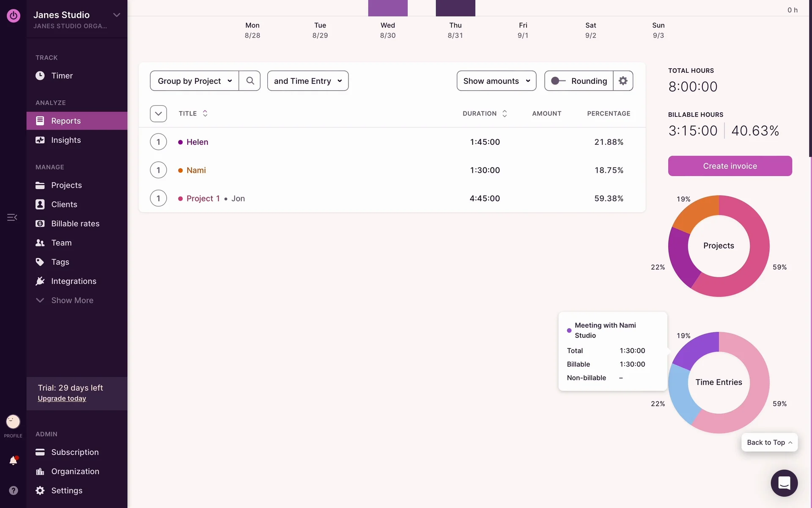Expand the Helen project row

158,142
